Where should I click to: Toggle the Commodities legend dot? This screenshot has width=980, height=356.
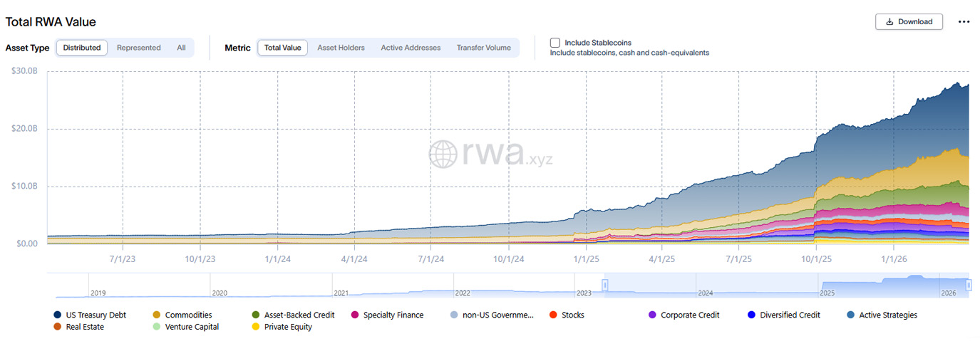[157, 315]
